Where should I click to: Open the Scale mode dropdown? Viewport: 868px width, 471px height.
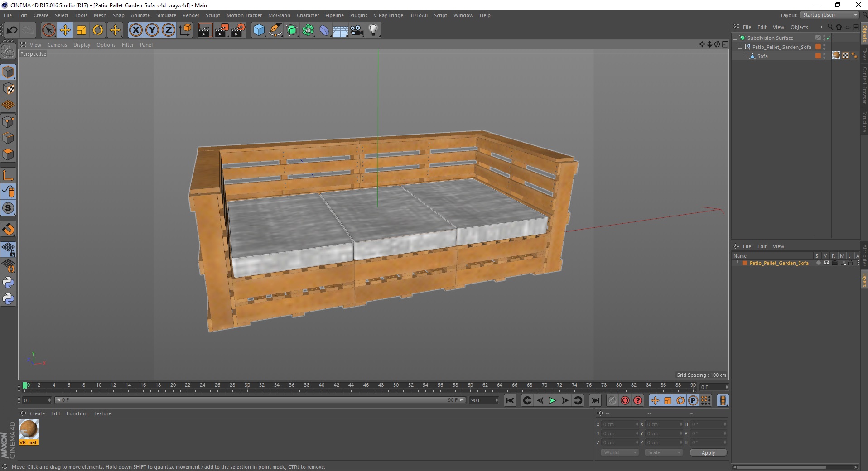(x=663, y=452)
